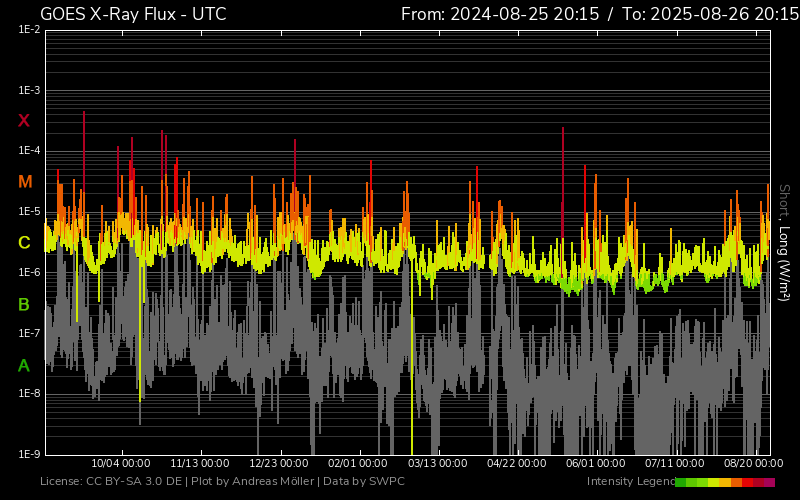The image size is (800, 500).
Task: Select the green B flare class label
Action: pos(24,304)
